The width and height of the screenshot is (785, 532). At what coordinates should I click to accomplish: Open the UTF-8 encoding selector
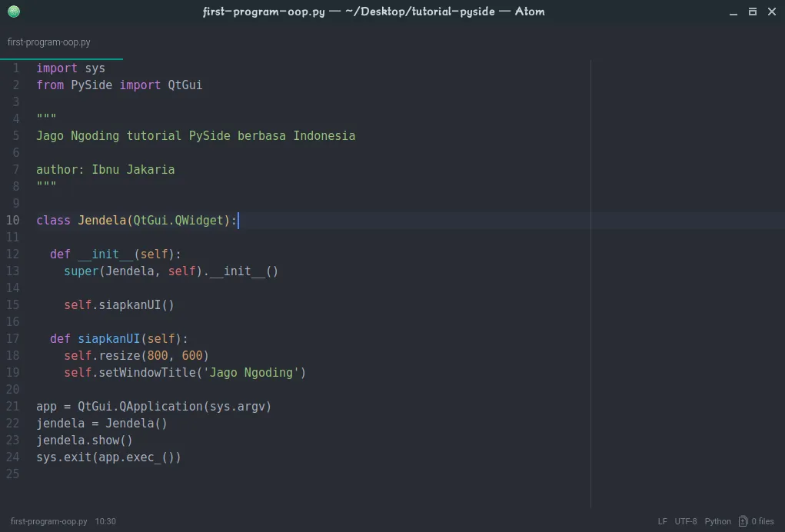coord(684,521)
